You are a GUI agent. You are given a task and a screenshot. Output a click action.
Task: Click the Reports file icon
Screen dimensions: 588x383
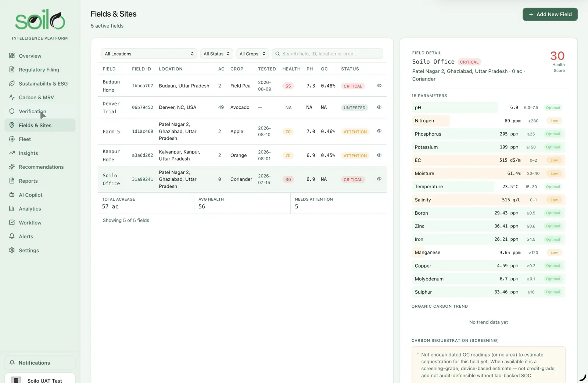click(12, 180)
